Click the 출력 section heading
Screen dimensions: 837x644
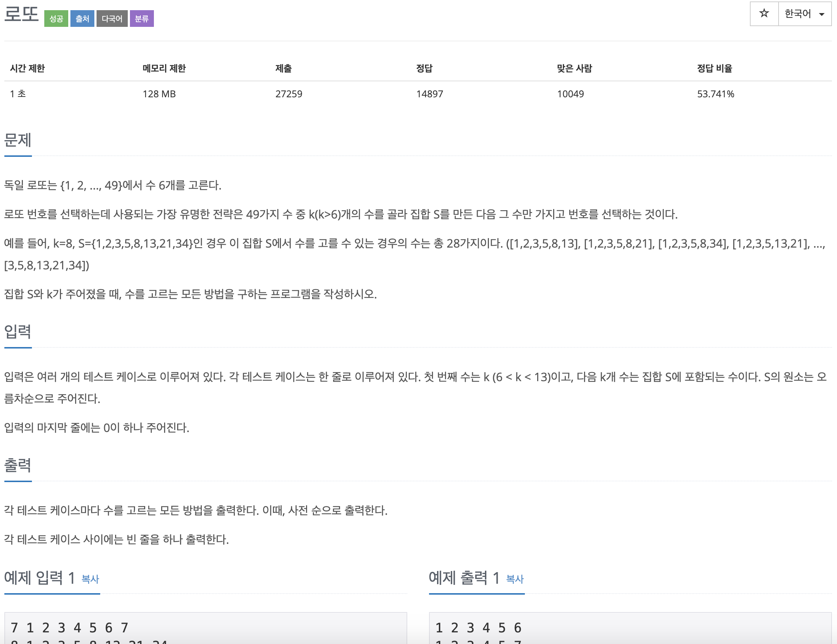pyautogui.click(x=18, y=465)
